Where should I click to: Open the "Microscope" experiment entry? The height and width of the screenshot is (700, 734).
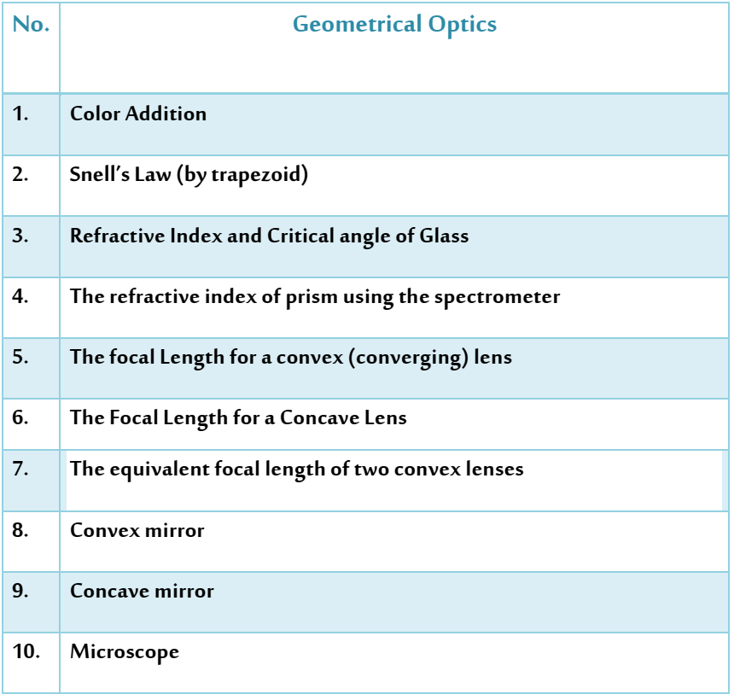tap(125, 652)
